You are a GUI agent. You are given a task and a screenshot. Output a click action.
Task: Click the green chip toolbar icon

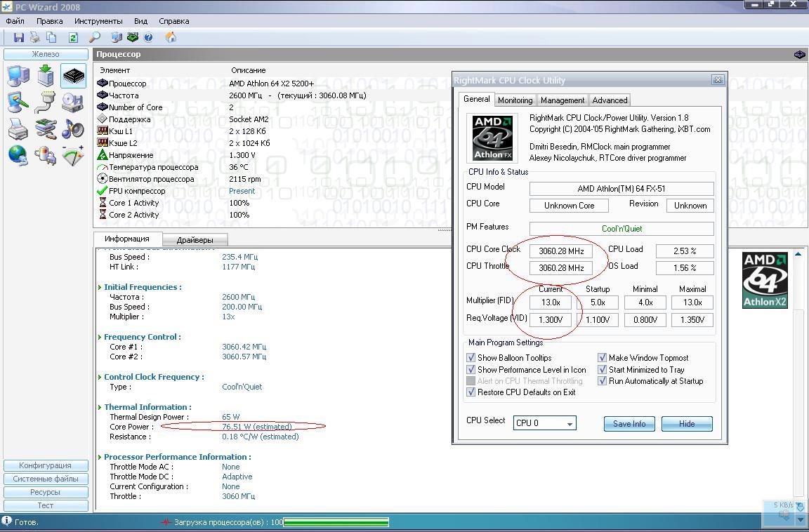tap(133, 37)
